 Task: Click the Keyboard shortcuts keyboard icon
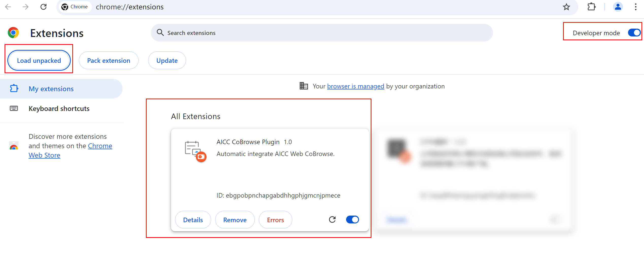(x=14, y=108)
